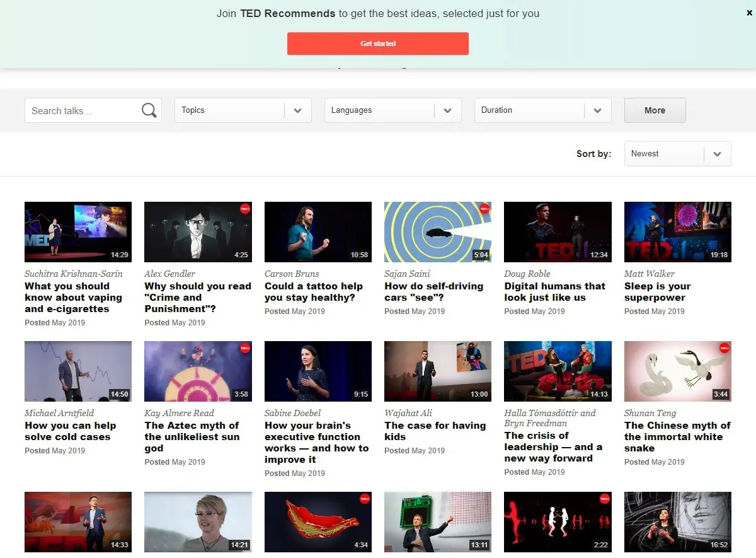Close the TED Recommends banner
The width and height of the screenshot is (756, 558).
[749, 13]
